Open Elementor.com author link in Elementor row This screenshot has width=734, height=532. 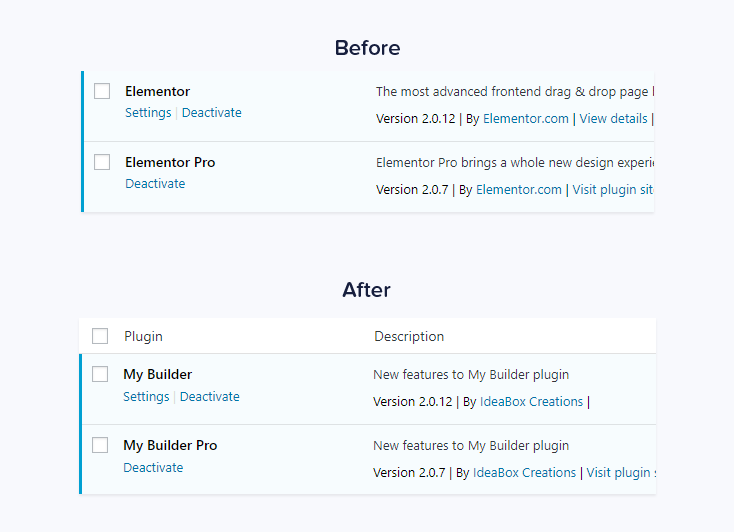coord(526,119)
